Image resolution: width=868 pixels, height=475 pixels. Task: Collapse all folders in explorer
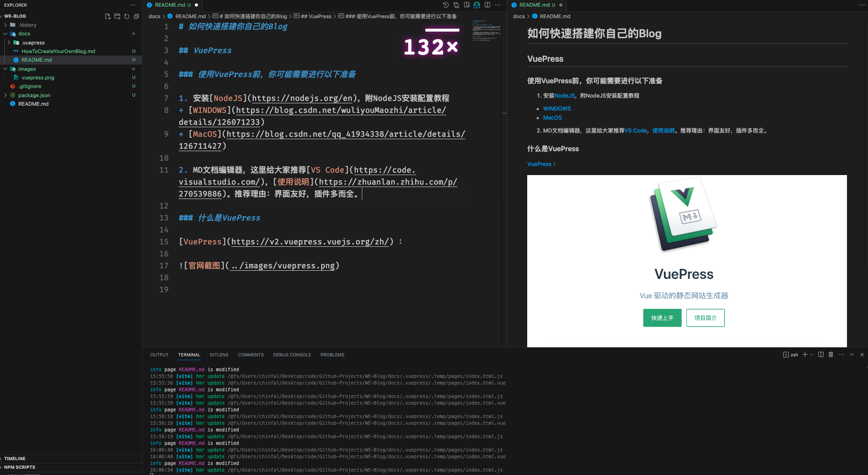tap(136, 16)
